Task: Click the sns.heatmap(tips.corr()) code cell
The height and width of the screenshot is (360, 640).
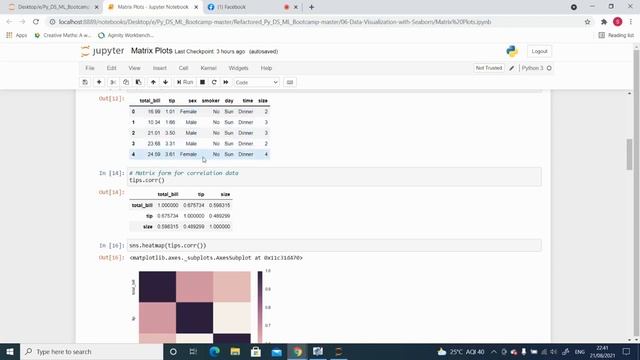Action: [334, 245]
